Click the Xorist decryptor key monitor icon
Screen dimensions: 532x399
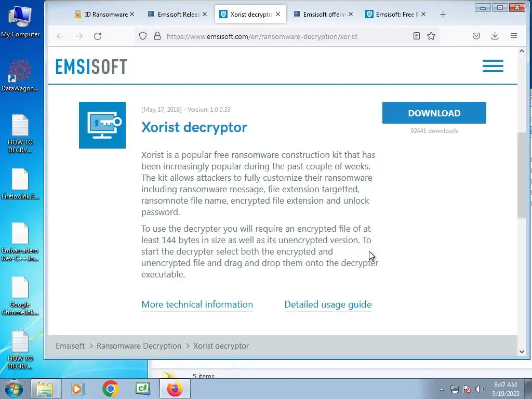click(102, 125)
